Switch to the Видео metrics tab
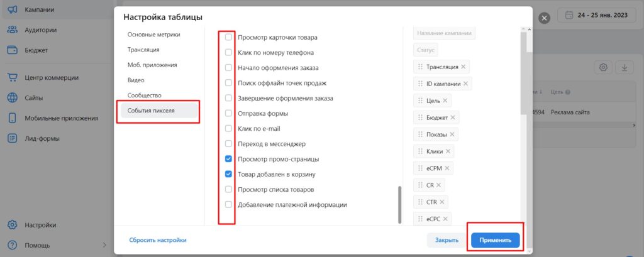 pos(136,80)
